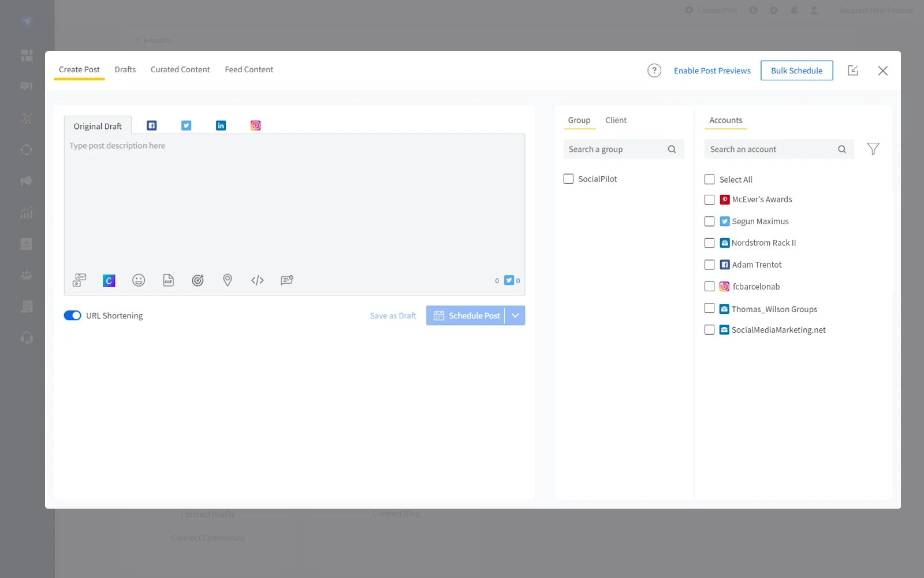
Task: Open the accounts filter
Action: 873,149
